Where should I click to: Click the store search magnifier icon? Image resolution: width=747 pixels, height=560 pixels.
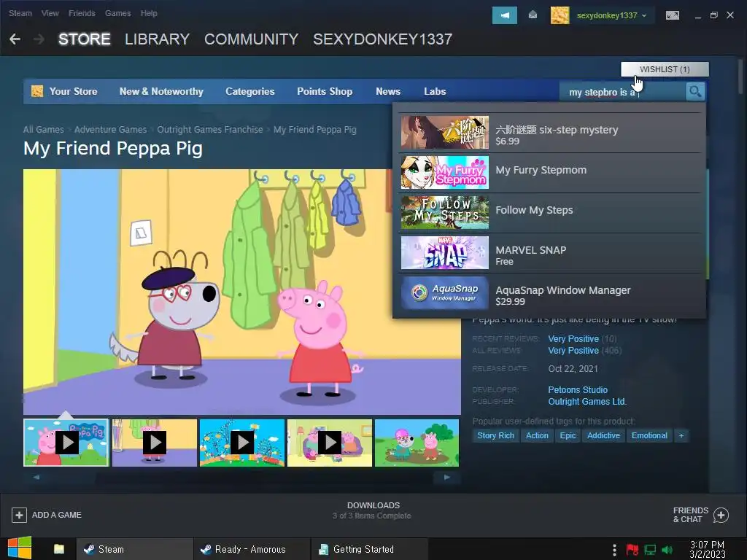click(x=695, y=91)
